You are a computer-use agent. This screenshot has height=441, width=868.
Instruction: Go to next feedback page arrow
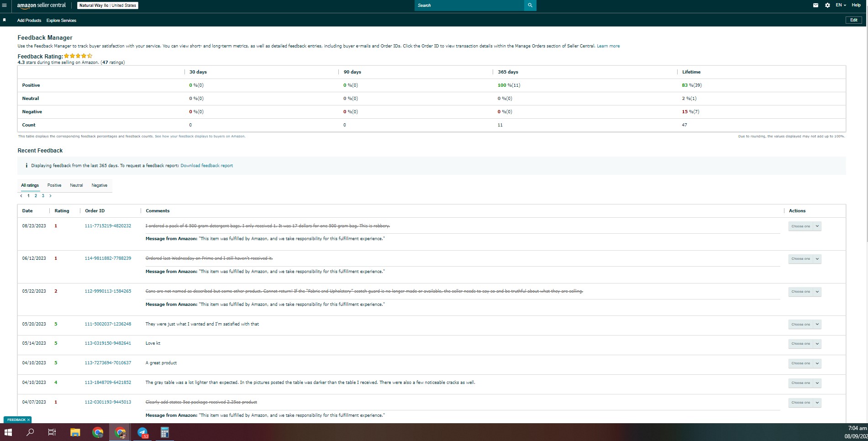pos(50,196)
